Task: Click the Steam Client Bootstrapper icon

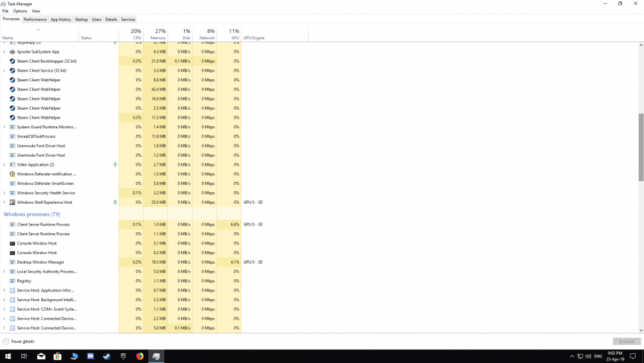Action: tap(12, 61)
